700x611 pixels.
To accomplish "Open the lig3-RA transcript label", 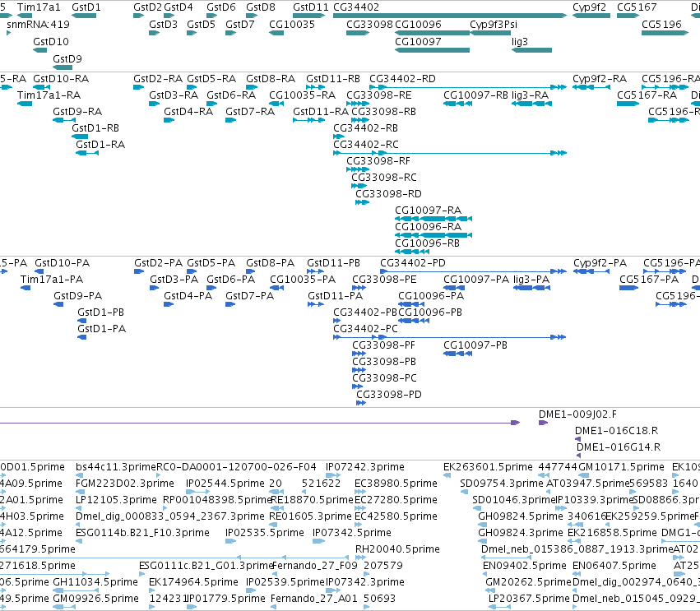I will [530, 95].
